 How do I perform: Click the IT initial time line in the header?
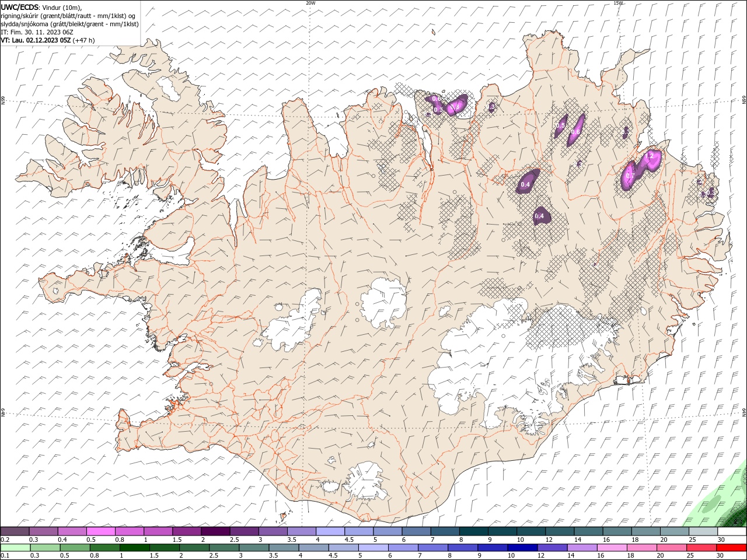(37, 32)
